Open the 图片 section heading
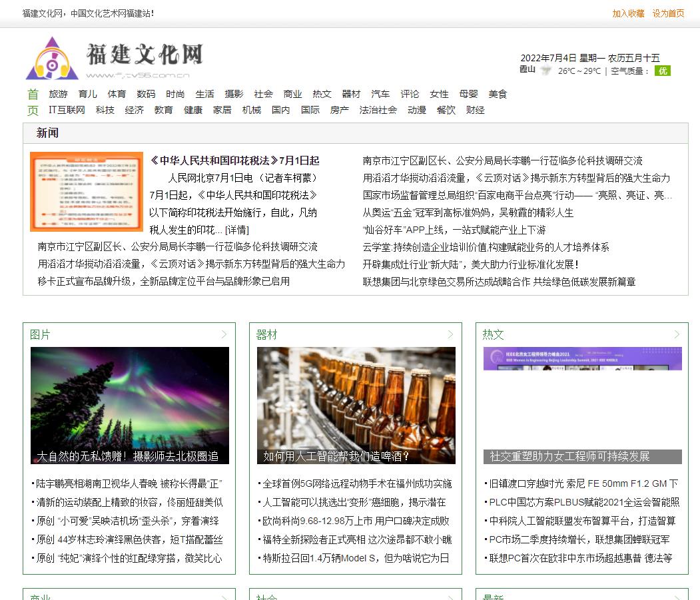This screenshot has height=600, width=700. [40, 334]
